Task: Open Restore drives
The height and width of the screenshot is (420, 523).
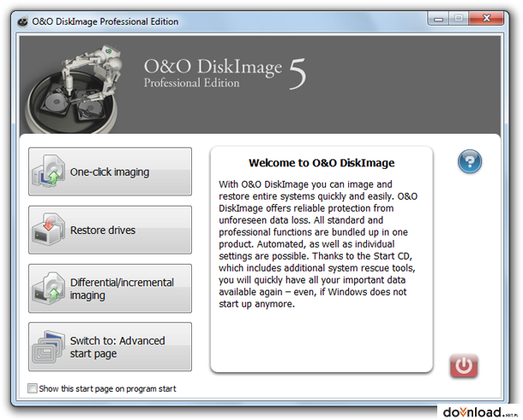Action: pos(110,230)
